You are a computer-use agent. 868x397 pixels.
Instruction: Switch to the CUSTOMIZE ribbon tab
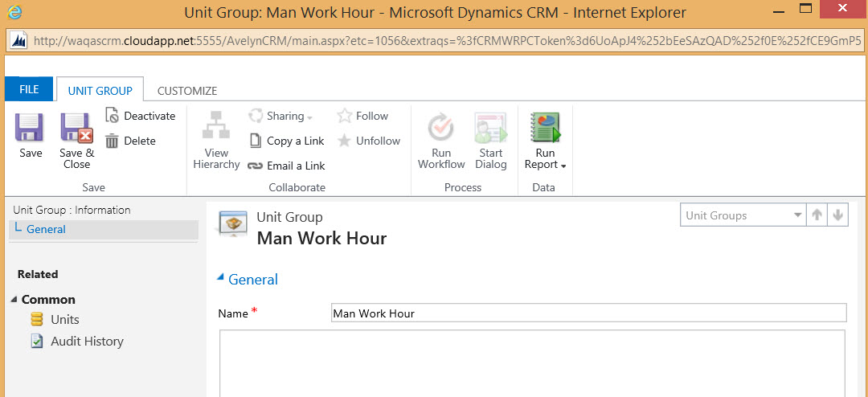point(187,91)
